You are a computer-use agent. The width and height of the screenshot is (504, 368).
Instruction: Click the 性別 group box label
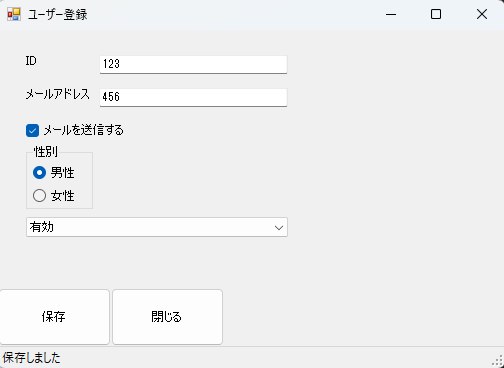[46, 152]
